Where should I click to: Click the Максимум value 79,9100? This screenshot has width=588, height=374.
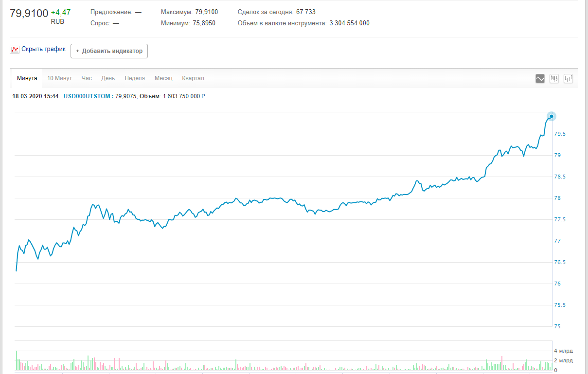pyautogui.click(x=206, y=12)
